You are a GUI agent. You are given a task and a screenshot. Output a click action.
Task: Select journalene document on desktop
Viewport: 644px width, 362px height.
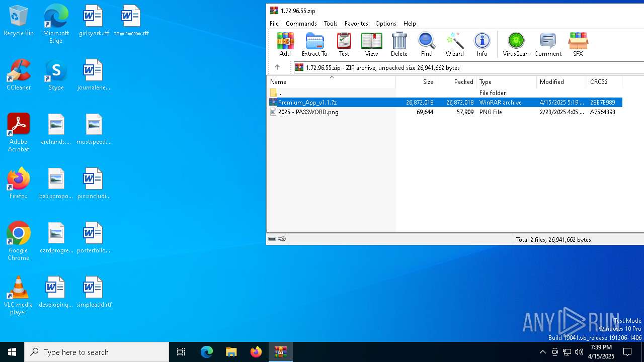tap(94, 75)
